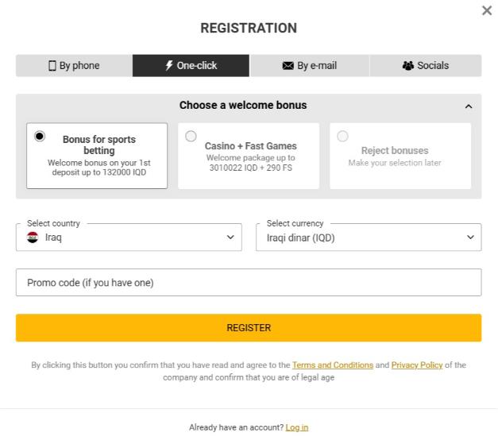Viewport: 498px width, 448px height.
Task: Collapse the Choose a welcome bonus section
Action: click(x=469, y=106)
